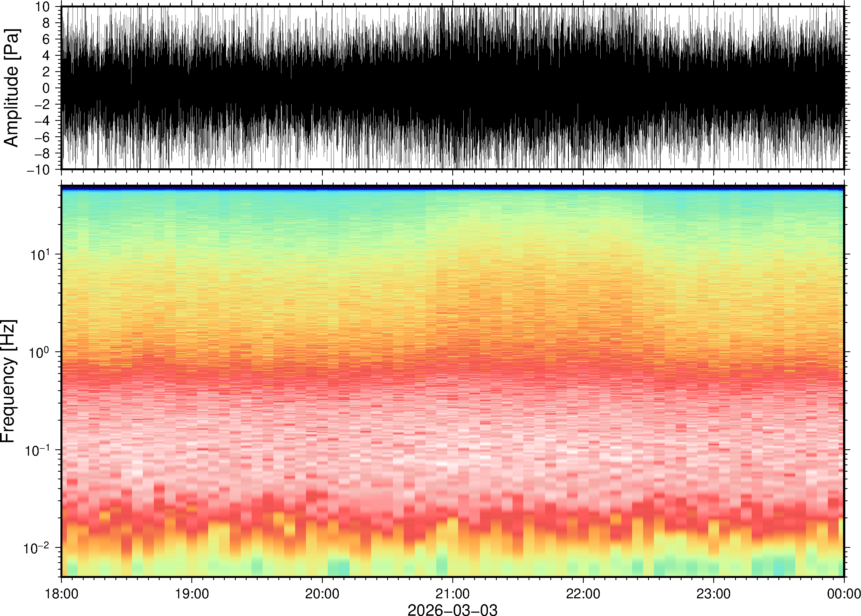Screen dimensions: 861x616
Task: Click the 10 amplitude tick label
Action: point(43,7)
